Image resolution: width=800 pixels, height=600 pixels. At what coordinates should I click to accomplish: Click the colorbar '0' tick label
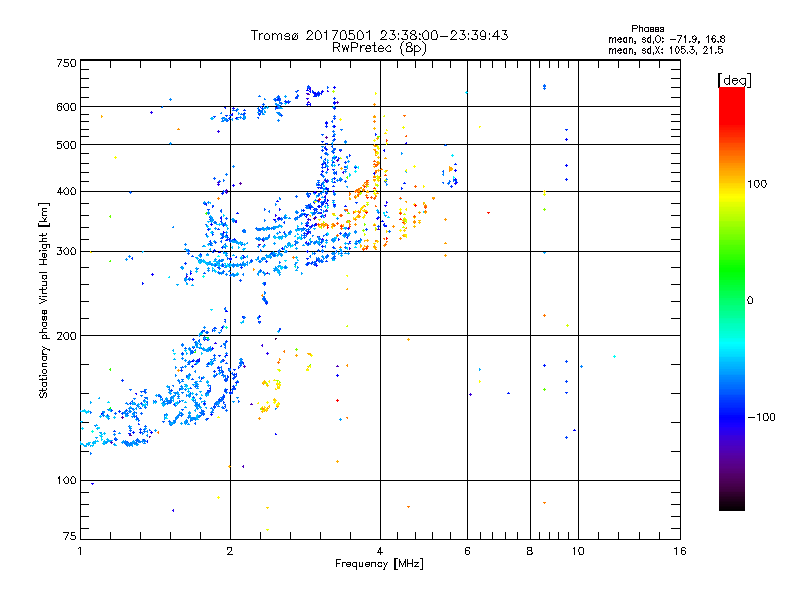750,301
